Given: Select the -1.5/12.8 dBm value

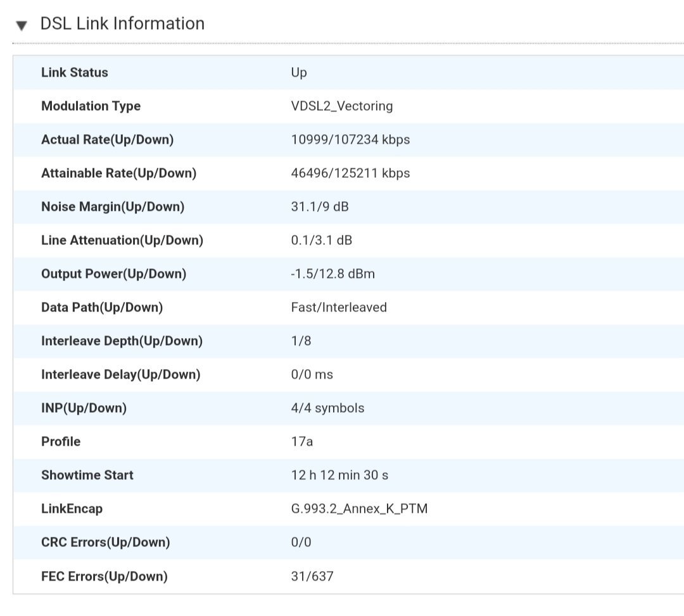Looking at the screenshot, I should click(333, 273).
